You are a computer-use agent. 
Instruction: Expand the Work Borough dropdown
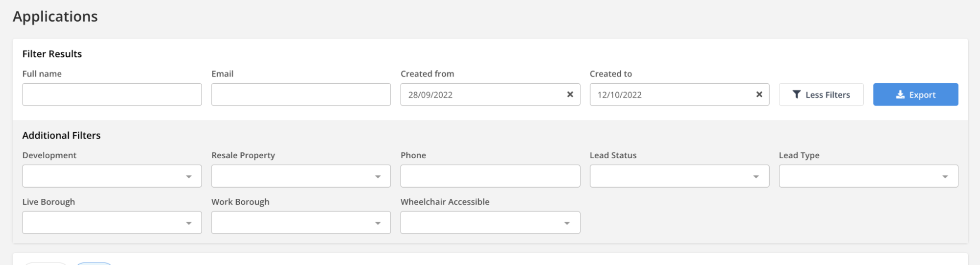(x=301, y=223)
